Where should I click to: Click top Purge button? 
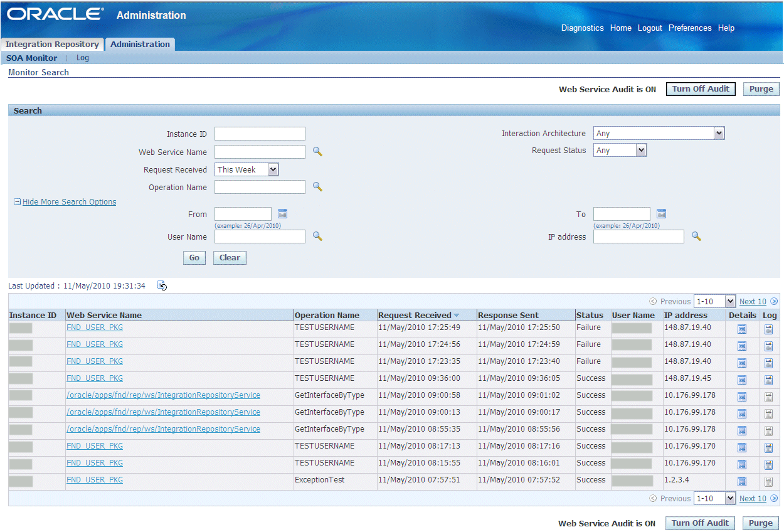point(761,89)
